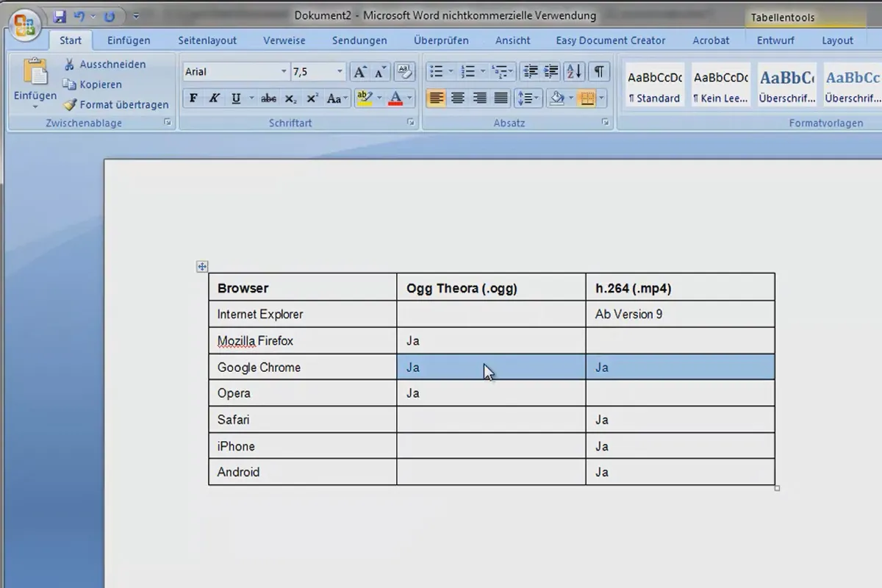Sort the table contents A to Z
The width and height of the screenshot is (882, 588).
(574, 72)
